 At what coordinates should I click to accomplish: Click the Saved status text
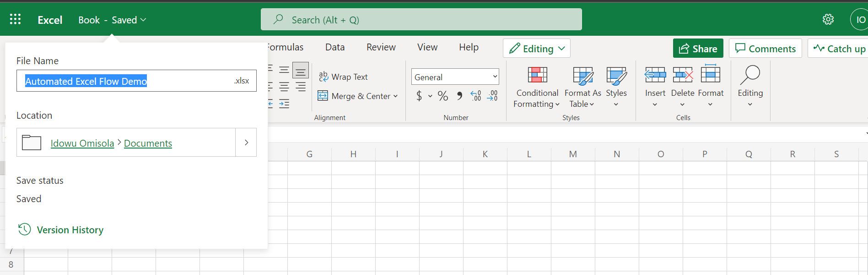(x=29, y=198)
